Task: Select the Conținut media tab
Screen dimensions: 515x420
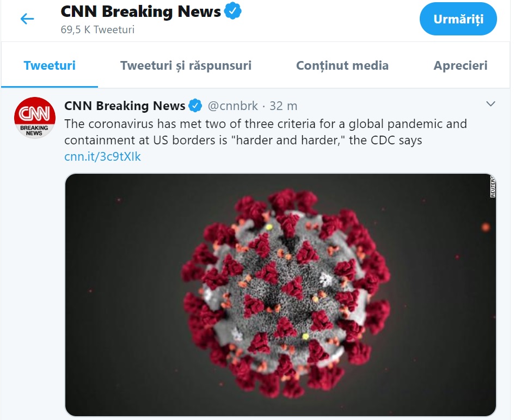Action: [x=342, y=66]
